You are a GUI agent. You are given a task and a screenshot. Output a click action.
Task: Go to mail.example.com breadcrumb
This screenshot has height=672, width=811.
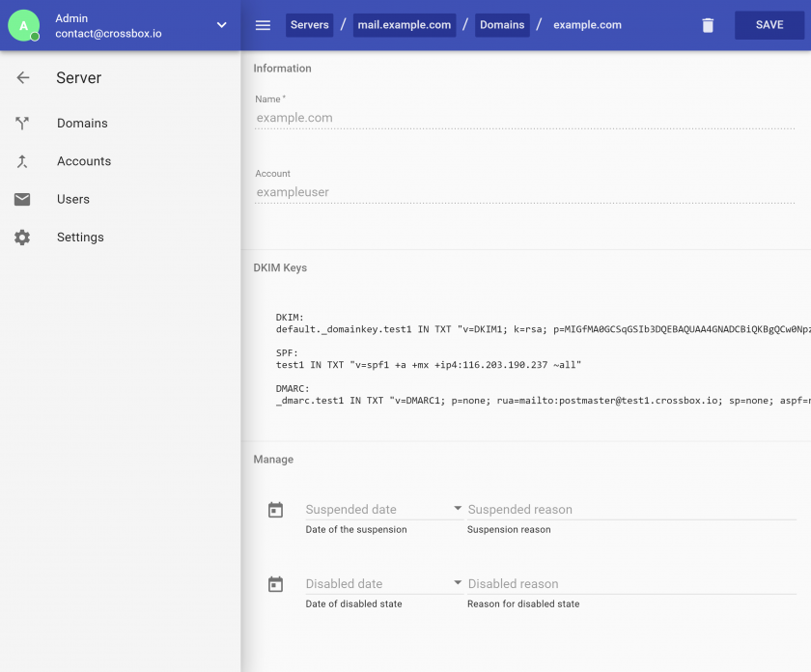[404, 25]
